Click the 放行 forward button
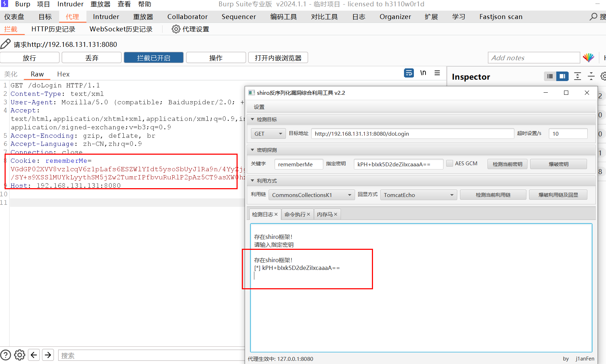 (30, 57)
